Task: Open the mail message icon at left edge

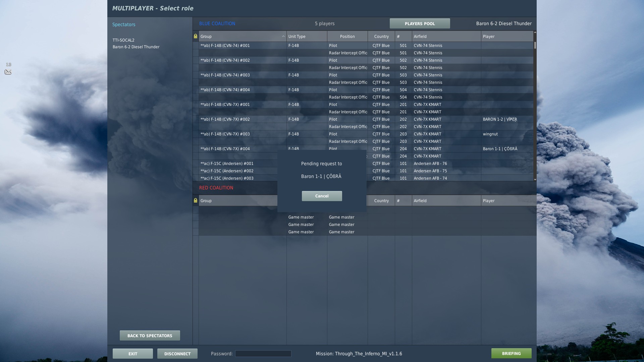Action: tap(8, 72)
